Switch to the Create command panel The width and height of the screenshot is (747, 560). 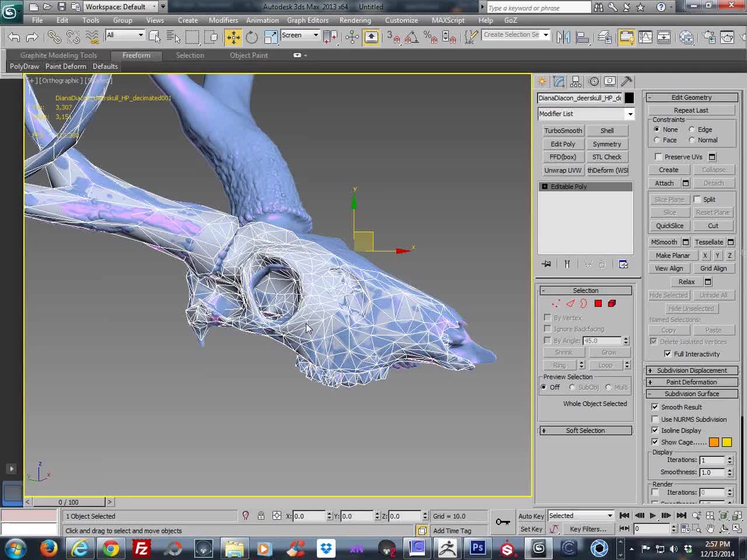(x=542, y=82)
